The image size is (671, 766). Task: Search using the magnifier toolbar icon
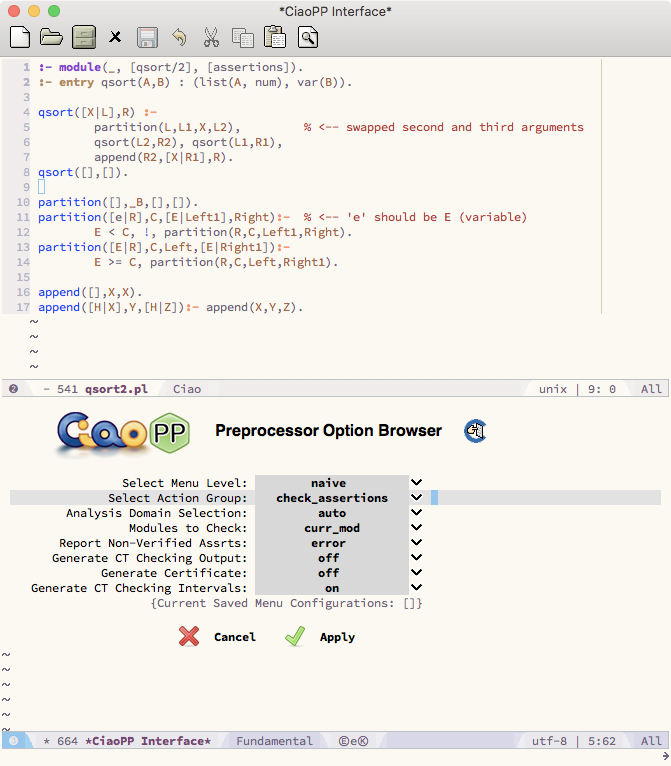point(307,38)
